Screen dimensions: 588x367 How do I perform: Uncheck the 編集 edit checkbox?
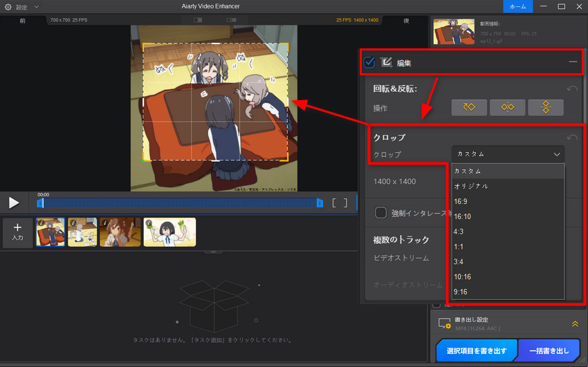369,62
